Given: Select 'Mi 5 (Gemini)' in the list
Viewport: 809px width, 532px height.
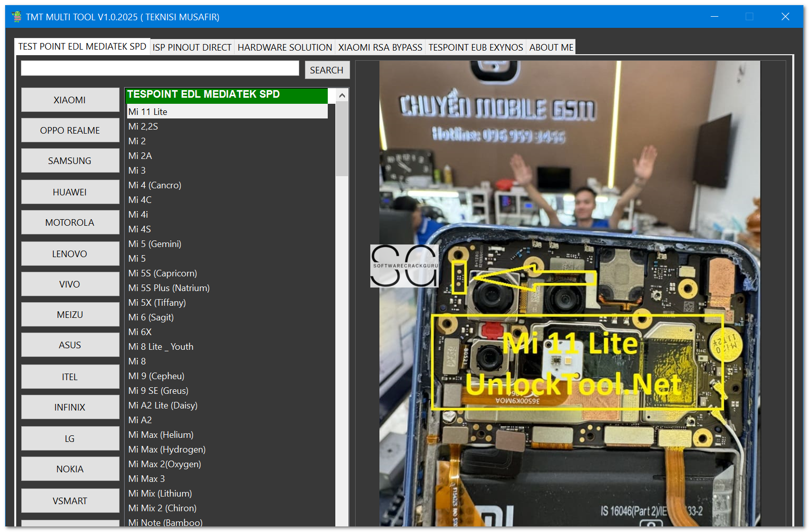Looking at the screenshot, I should coord(227,243).
